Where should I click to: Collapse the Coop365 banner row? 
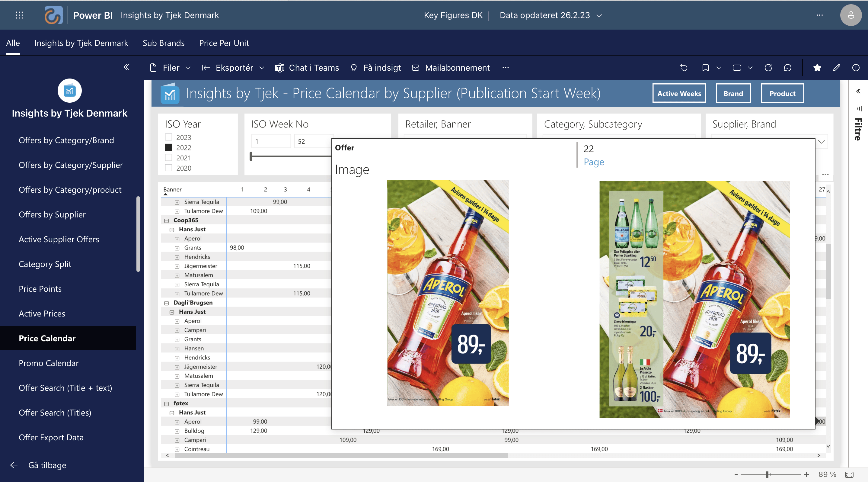click(167, 220)
